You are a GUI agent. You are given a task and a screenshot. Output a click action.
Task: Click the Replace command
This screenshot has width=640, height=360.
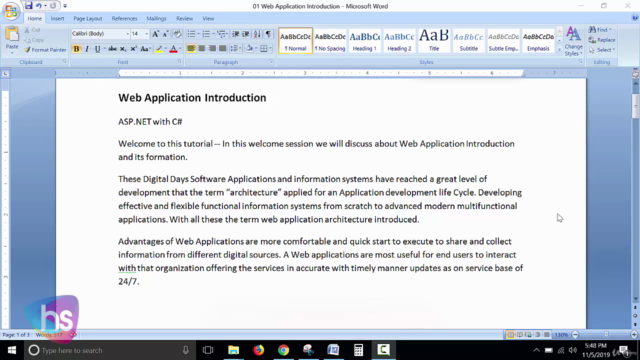pos(602,40)
